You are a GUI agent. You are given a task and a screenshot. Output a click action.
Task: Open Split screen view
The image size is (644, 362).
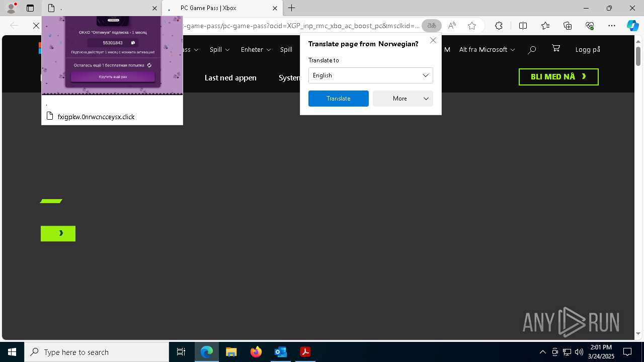coord(523,26)
